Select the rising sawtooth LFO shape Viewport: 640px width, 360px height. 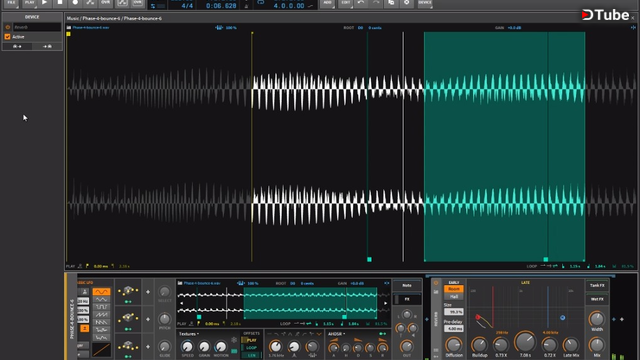(101, 315)
